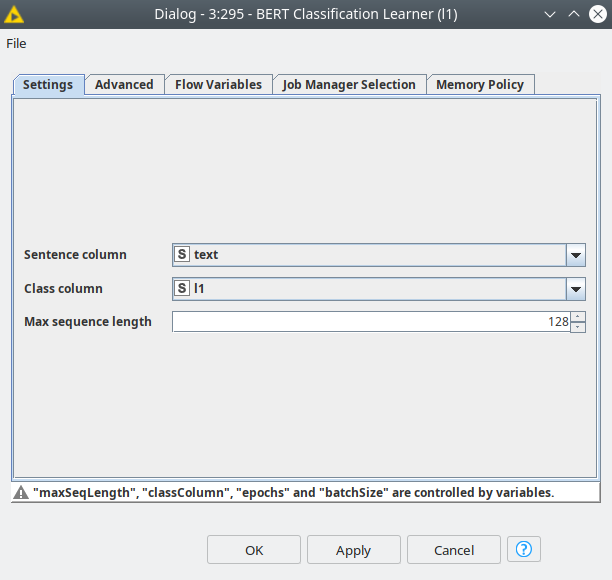This screenshot has width=612, height=580.
Task: Click the Max sequence length label
Action: click(x=88, y=322)
